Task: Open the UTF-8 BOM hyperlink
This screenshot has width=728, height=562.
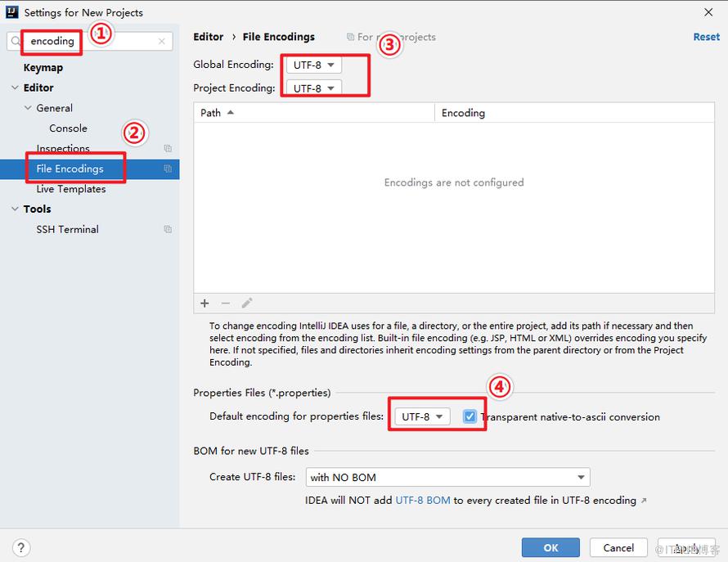Action: pos(423,500)
